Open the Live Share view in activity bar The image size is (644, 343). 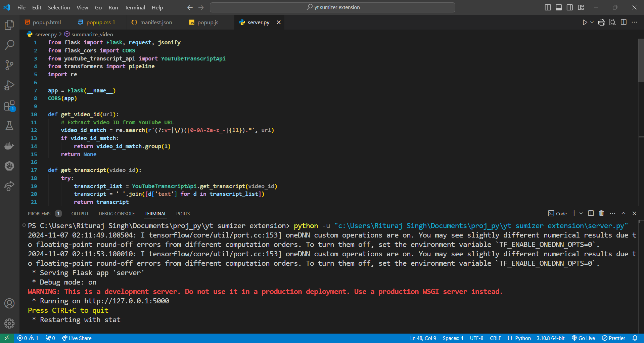pos(9,186)
